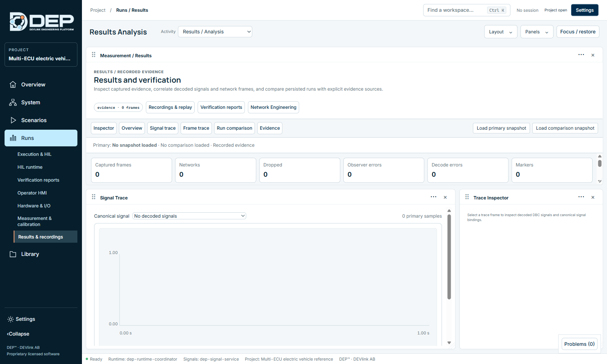Click the System network icon in sidebar
The image size is (607, 364).
[x=13, y=102]
